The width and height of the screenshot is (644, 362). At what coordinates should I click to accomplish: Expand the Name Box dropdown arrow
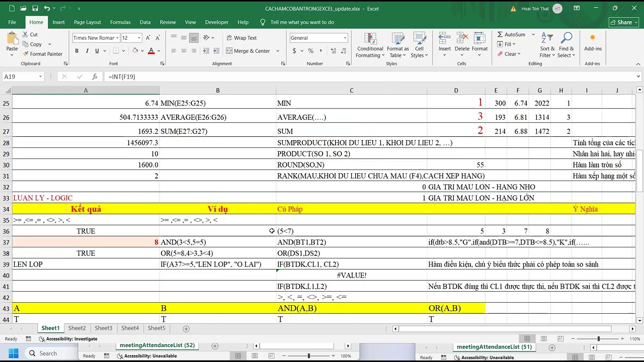40,76
